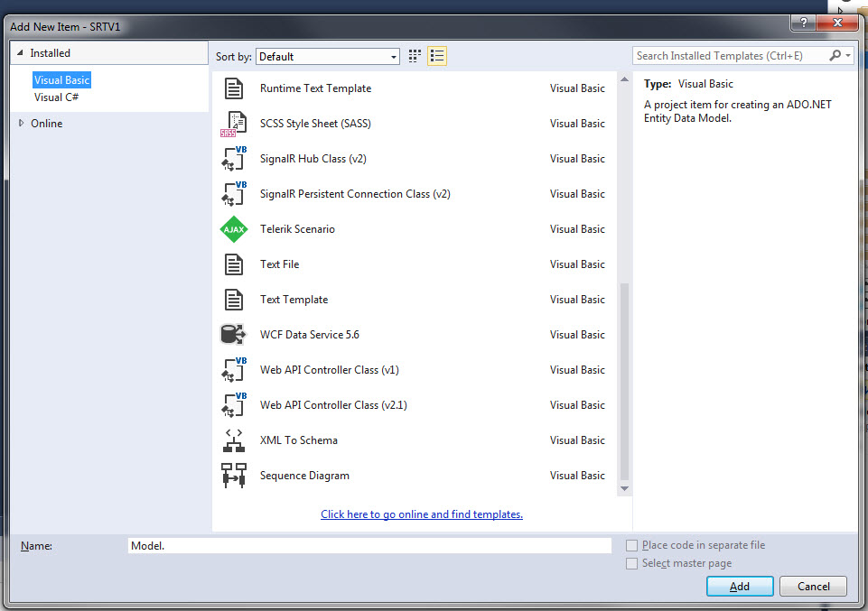This screenshot has height=611, width=868.
Task: Select Visual Basic in the tree
Action: click(x=61, y=80)
